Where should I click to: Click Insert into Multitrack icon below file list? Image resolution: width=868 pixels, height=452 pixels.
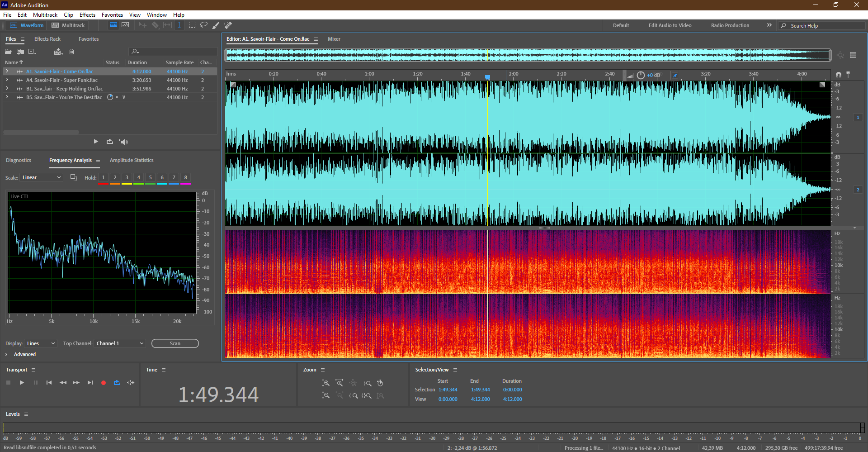(109, 142)
